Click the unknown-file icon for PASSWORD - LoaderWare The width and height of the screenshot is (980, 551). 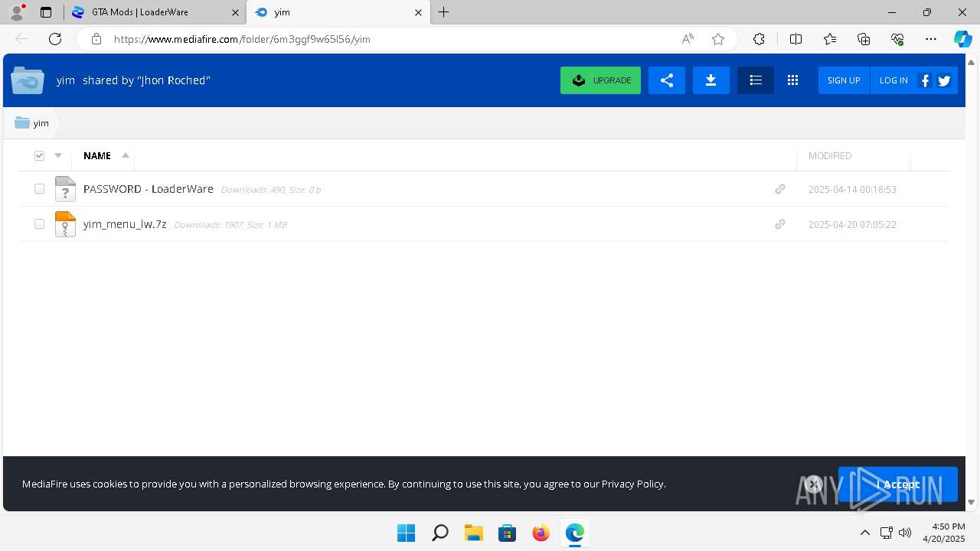65,189
